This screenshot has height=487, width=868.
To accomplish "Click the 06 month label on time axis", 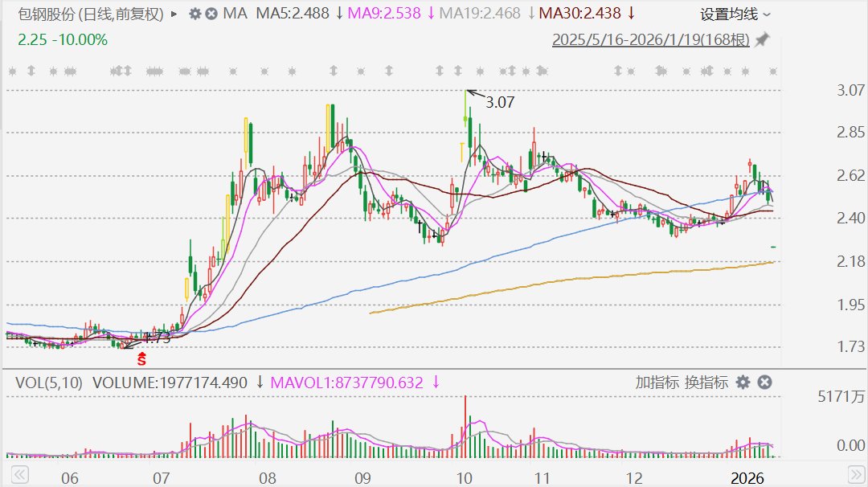I will [69, 477].
